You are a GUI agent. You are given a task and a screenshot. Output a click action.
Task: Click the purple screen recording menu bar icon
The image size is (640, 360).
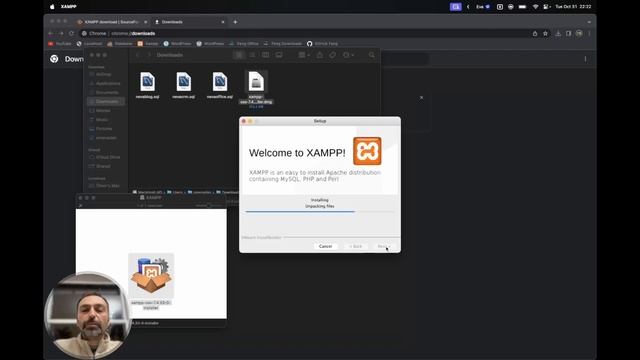456,7
